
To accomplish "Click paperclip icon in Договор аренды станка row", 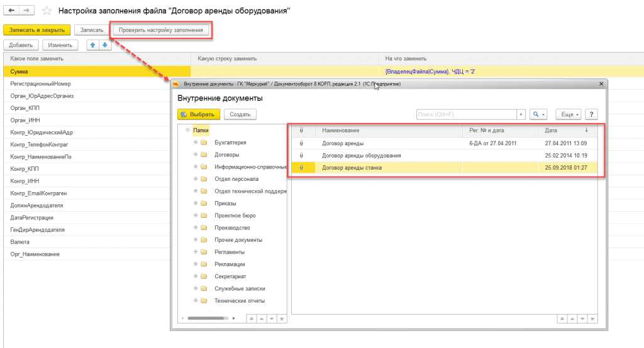I will pyautogui.click(x=301, y=168).
